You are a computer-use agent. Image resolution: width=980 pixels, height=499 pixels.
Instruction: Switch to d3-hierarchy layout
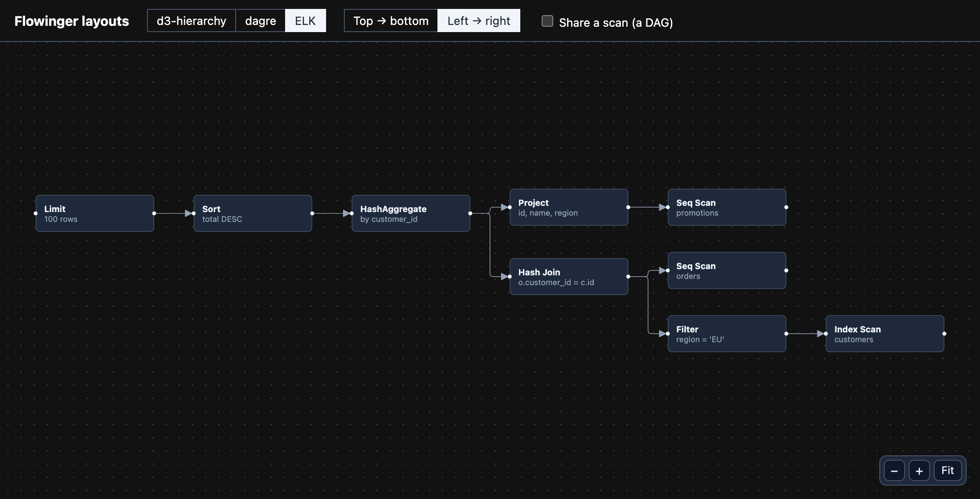[x=192, y=20]
